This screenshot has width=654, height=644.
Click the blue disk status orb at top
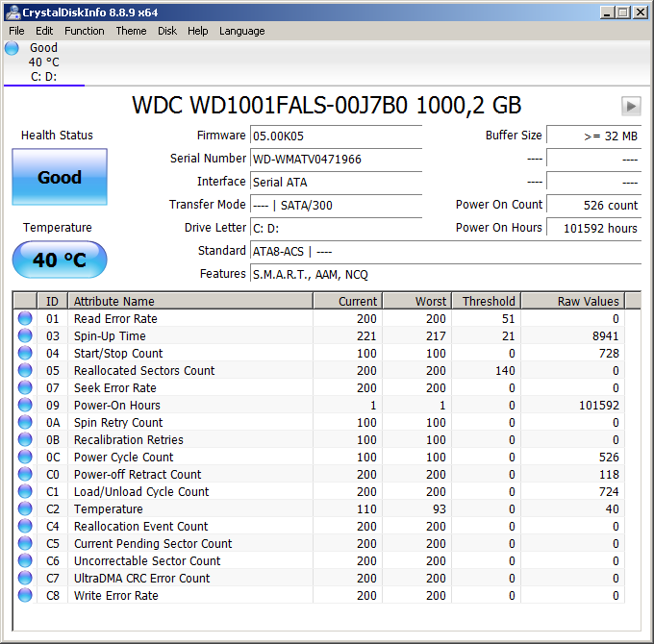tap(12, 48)
